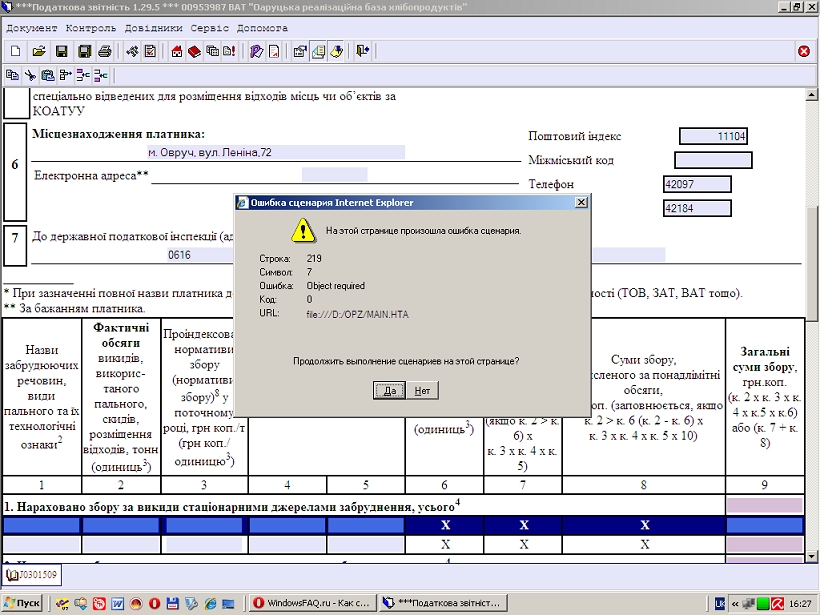Click the red house toolbar icon

(x=177, y=51)
